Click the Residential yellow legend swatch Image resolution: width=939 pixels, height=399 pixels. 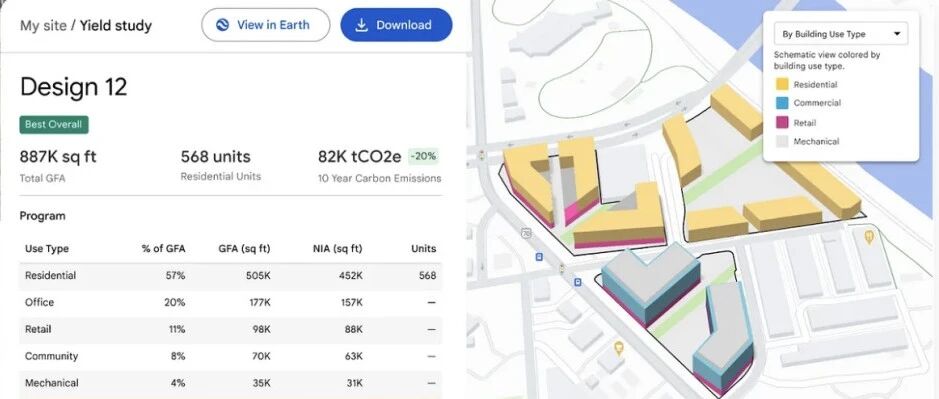[x=782, y=84]
